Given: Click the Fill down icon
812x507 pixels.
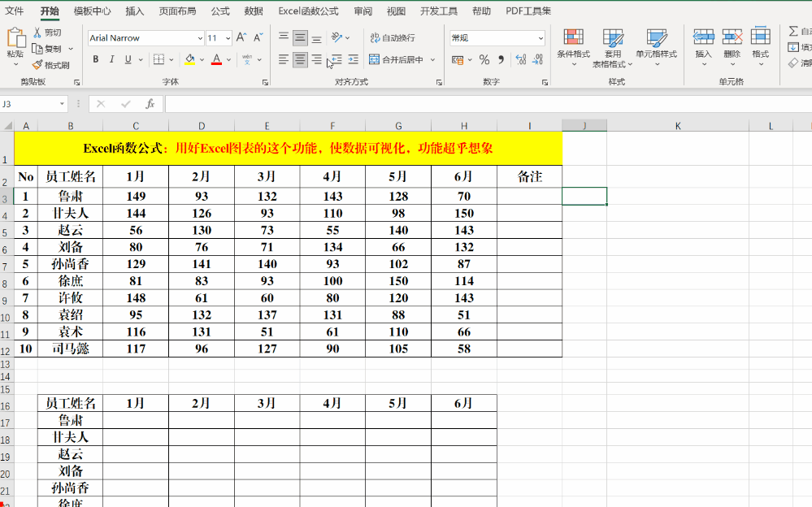Looking at the screenshot, I should [x=793, y=47].
